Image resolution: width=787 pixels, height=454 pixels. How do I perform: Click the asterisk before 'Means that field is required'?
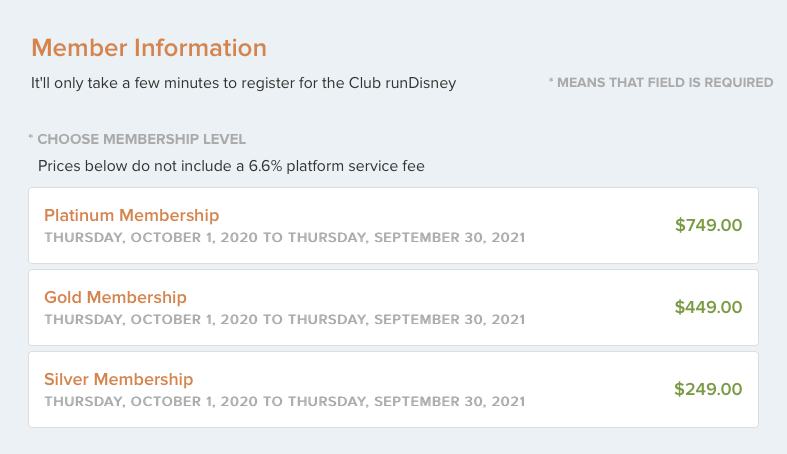(x=551, y=82)
